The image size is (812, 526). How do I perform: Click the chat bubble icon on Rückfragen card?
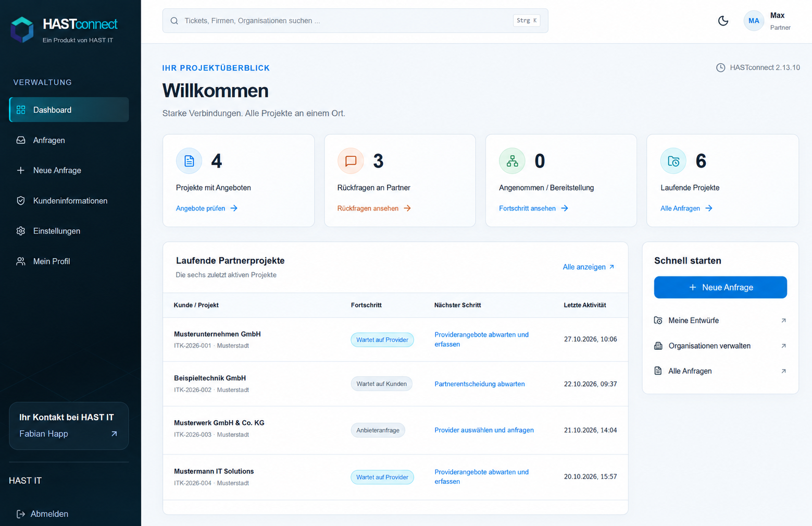coord(351,161)
